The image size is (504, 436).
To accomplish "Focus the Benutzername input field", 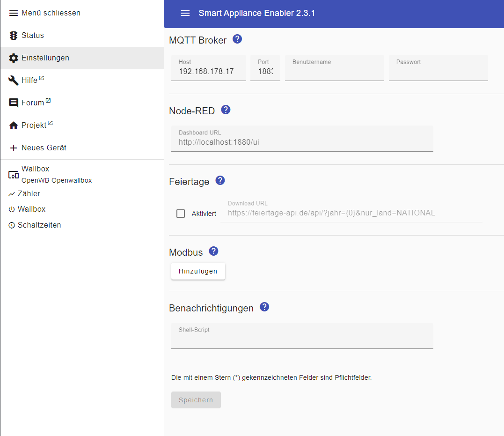I will 334,68.
